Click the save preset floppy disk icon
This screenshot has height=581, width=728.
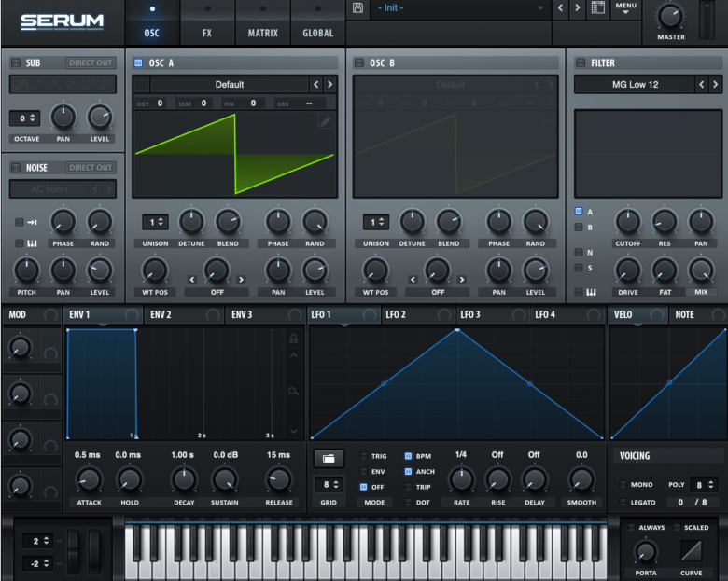coord(357,7)
